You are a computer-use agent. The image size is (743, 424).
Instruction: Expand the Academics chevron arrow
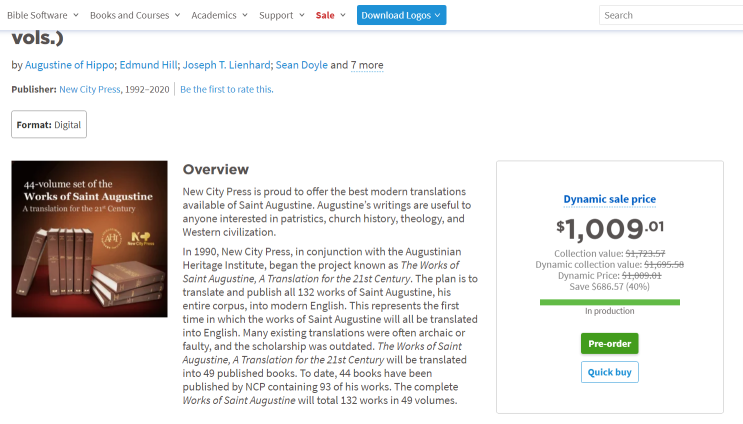tap(245, 15)
